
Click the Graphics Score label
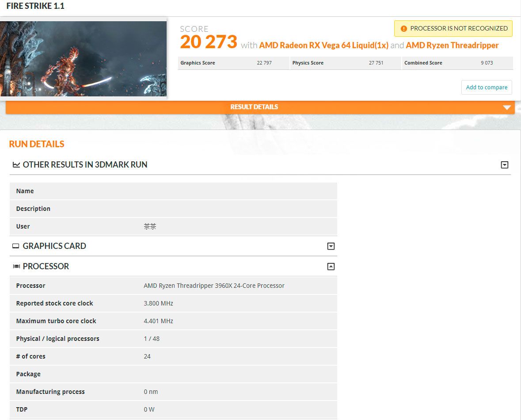(x=198, y=63)
